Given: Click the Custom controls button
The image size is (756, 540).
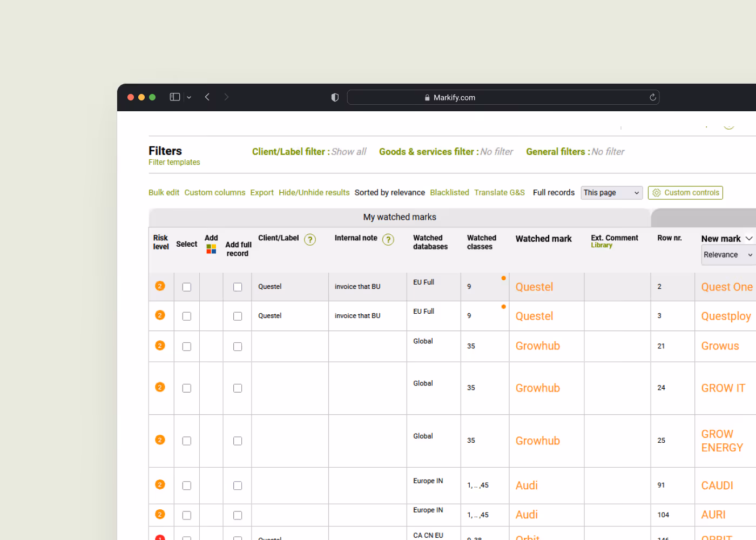Looking at the screenshot, I should pyautogui.click(x=685, y=193).
